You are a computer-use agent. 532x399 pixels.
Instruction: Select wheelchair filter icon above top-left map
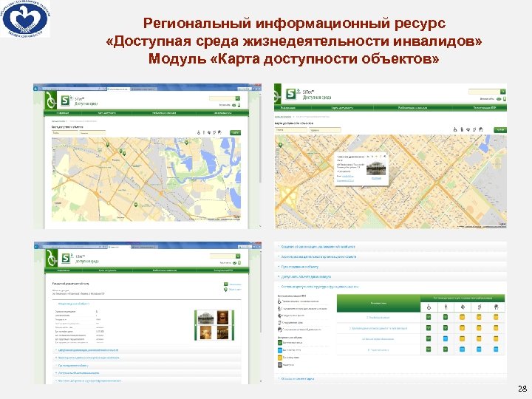coord(199,132)
